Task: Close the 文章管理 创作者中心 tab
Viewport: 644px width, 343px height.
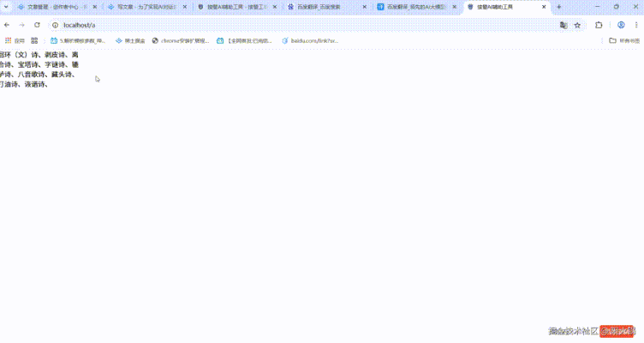Action: click(95, 7)
